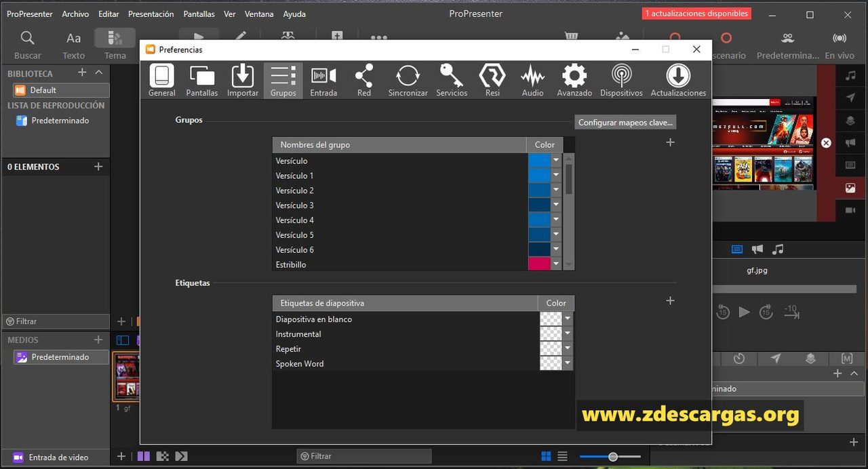Open Audio waveform preferences icon

532,80
